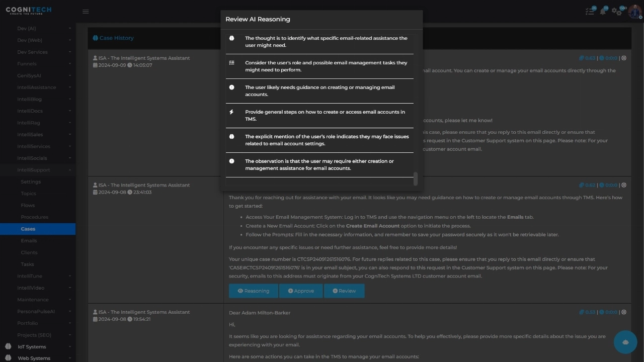
Task: Collapse the IntelliSupport menu arrow
Action: [70, 170]
